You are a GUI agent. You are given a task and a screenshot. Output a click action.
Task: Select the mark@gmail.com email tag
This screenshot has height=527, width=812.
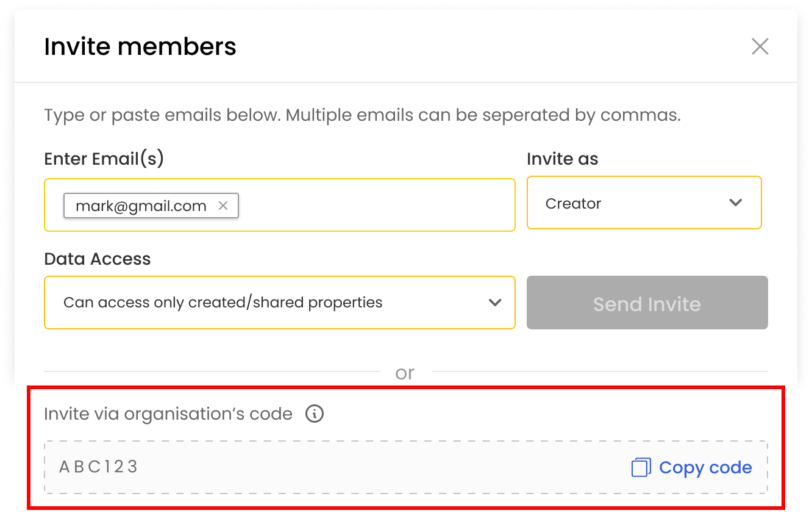[151, 206]
